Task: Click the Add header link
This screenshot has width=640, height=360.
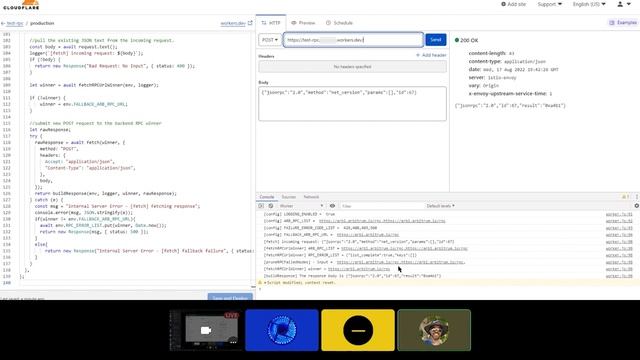Action: coord(431,55)
